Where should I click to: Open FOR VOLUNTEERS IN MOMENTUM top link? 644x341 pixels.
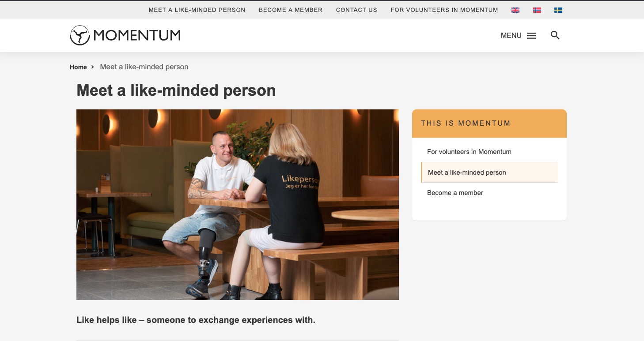444,10
